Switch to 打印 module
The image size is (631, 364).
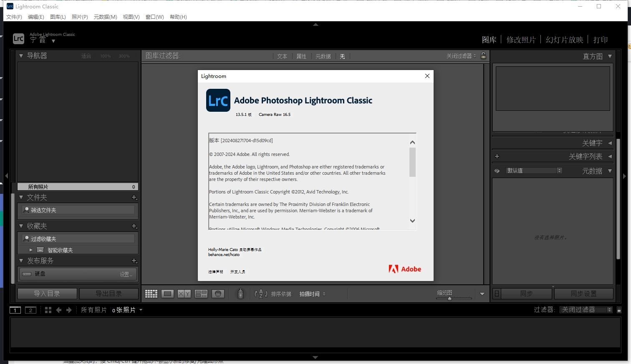point(601,40)
